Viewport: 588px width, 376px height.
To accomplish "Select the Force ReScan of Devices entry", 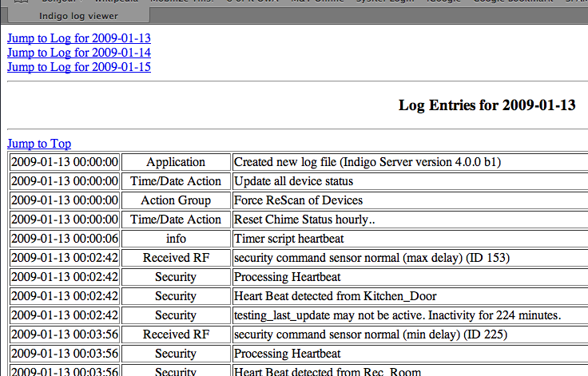I will (x=298, y=200).
